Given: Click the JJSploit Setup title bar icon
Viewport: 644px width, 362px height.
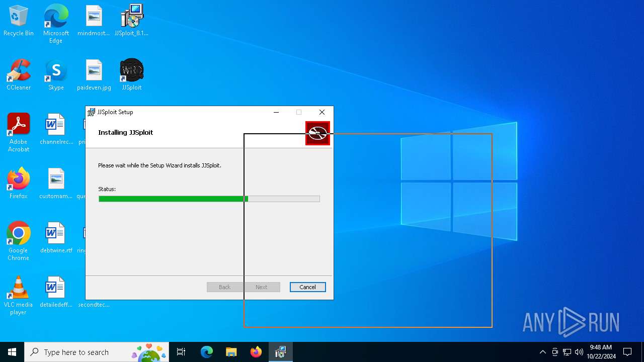Looking at the screenshot, I should click(91, 112).
